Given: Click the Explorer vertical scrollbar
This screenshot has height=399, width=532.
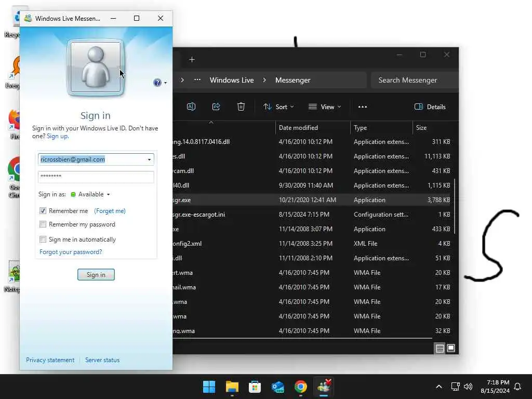Looking at the screenshot, I should (x=455, y=206).
